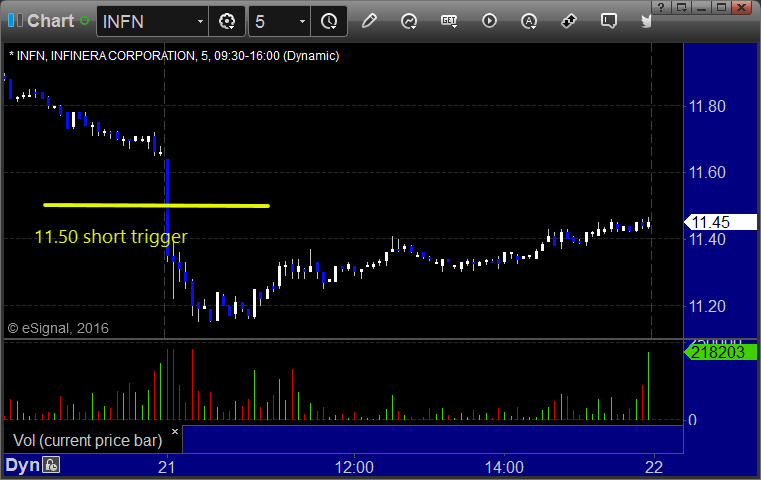Click the blue Chart bars icon
761x480 pixels.
pos(15,20)
